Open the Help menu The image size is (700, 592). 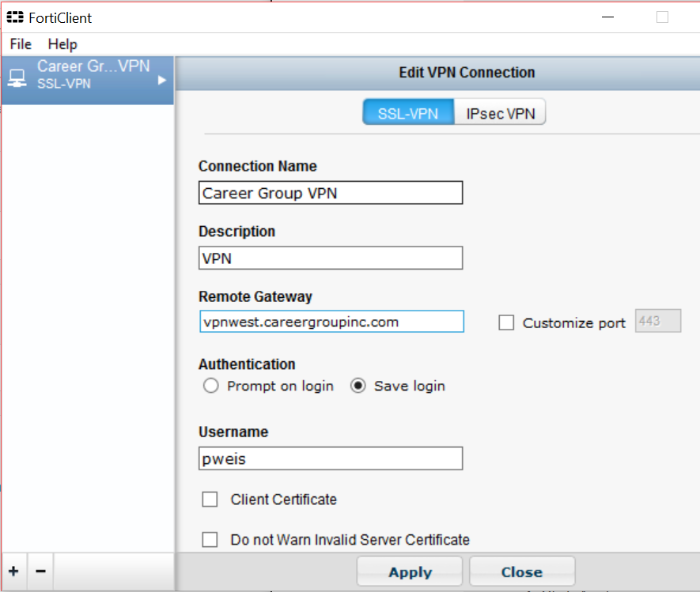pyautogui.click(x=62, y=44)
